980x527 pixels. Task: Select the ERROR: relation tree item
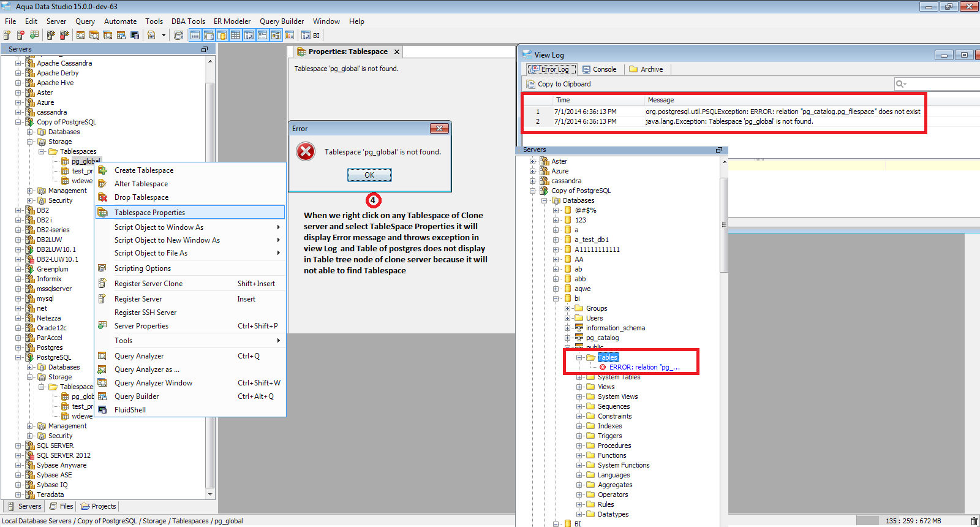point(644,367)
